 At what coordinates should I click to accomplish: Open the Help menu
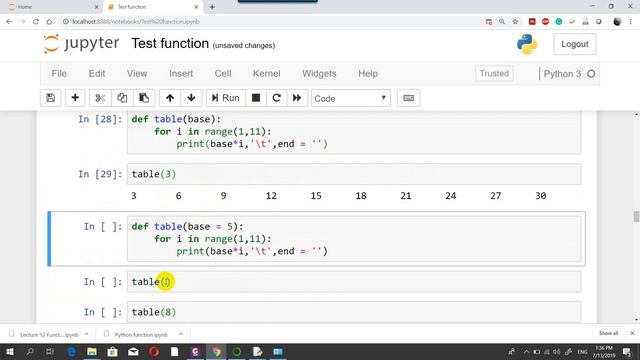[x=368, y=73]
